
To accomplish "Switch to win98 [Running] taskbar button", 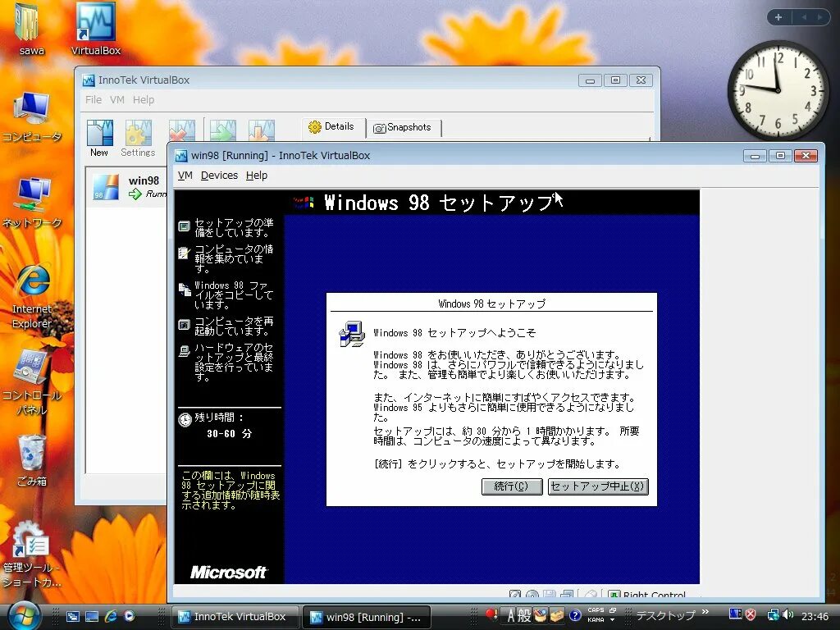I will pos(367,617).
